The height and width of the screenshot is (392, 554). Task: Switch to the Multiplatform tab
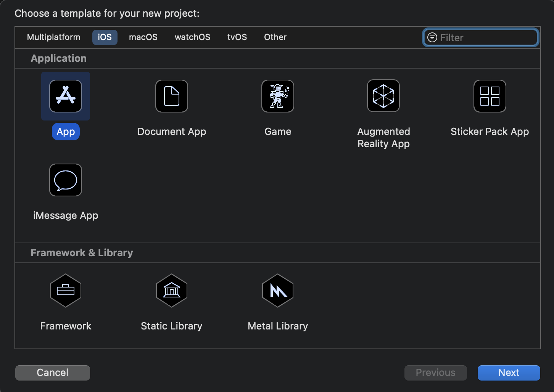54,37
